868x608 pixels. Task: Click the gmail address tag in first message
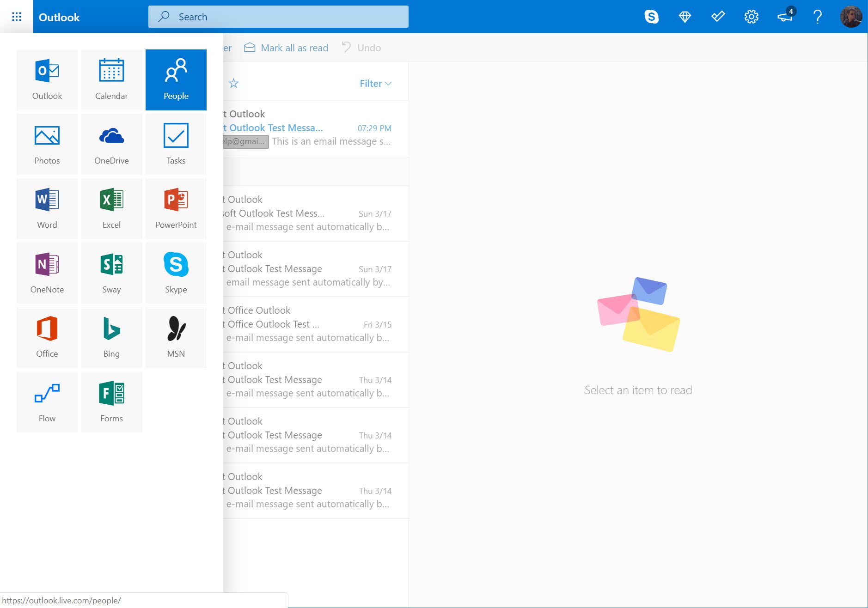[245, 141]
